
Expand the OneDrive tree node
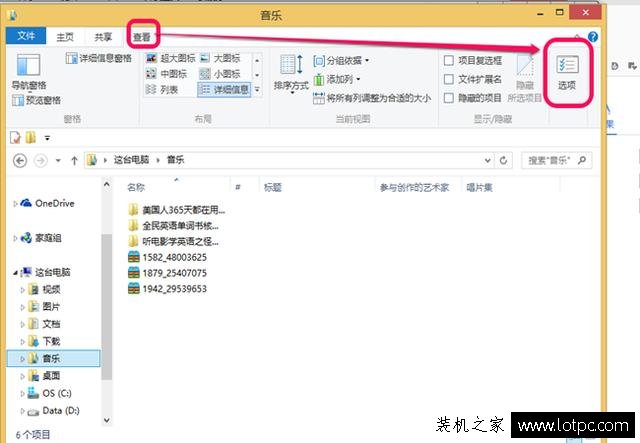pyautogui.click(x=15, y=203)
